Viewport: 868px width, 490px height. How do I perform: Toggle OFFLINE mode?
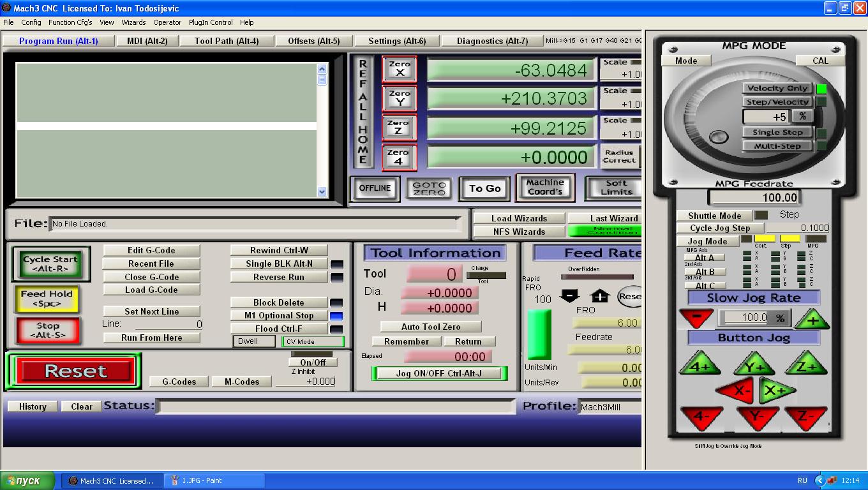tap(375, 188)
